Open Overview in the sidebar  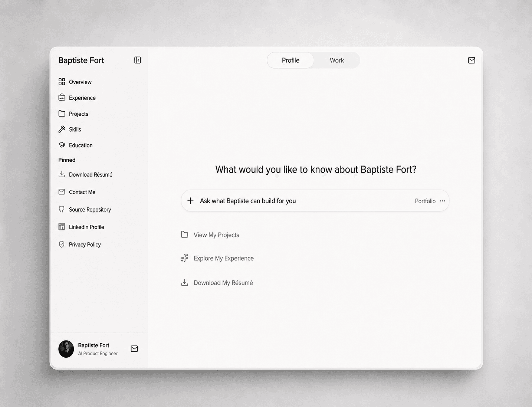click(80, 82)
